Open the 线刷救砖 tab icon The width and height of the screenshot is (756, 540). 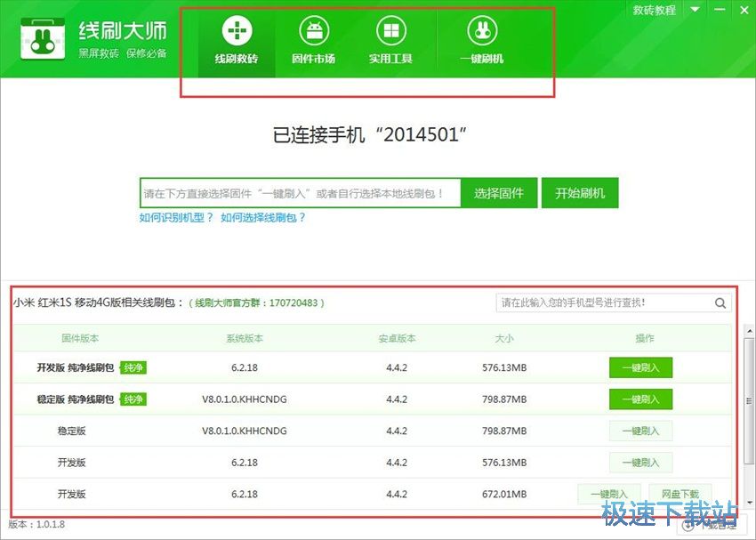pos(237,30)
